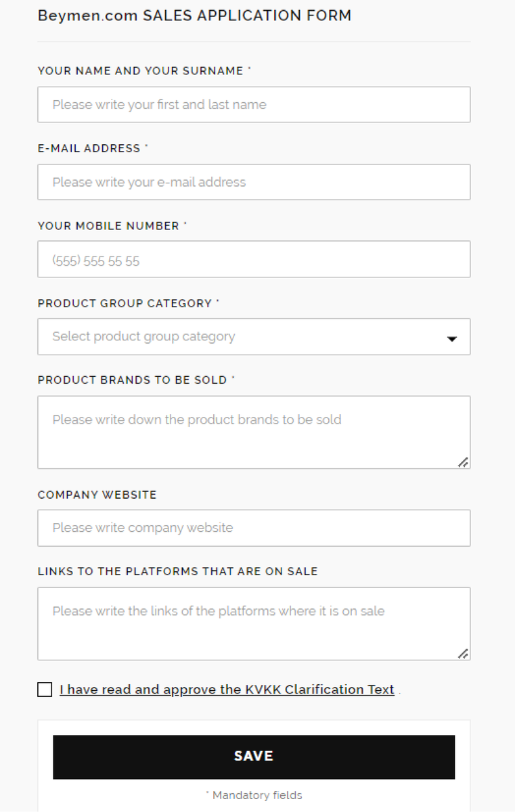
Task: Click the black dropdown arrow for product category
Action: [452, 338]
